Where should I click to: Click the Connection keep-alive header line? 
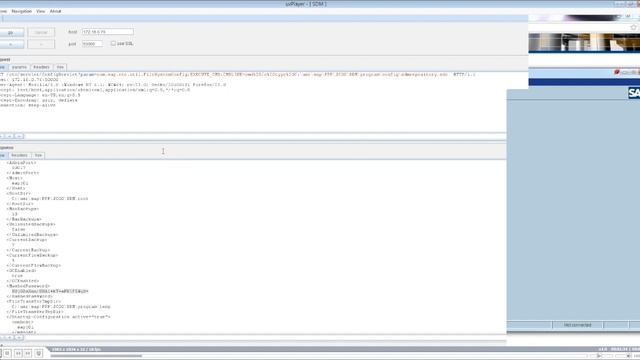[x=28, y=105]
